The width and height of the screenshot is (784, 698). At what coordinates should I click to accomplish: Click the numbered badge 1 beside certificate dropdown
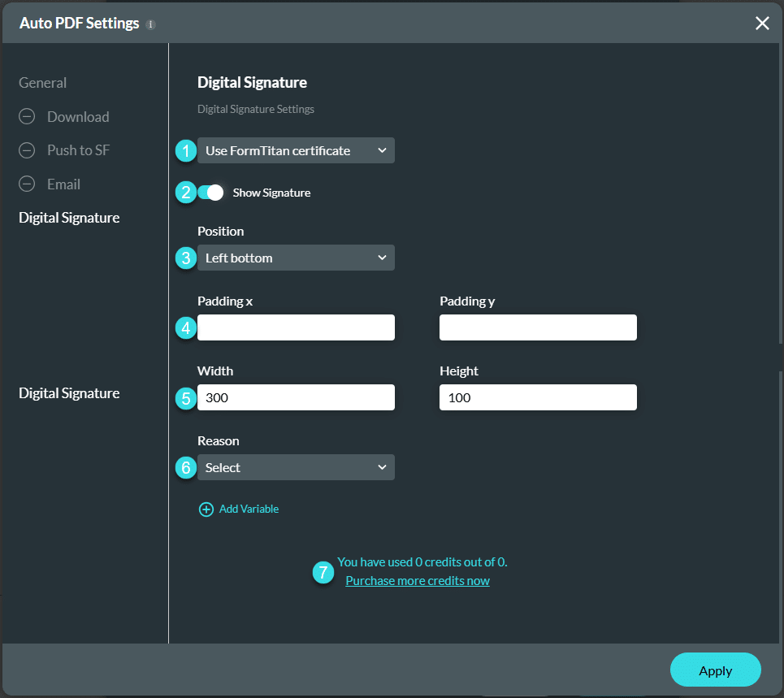[x=185, y=150]
